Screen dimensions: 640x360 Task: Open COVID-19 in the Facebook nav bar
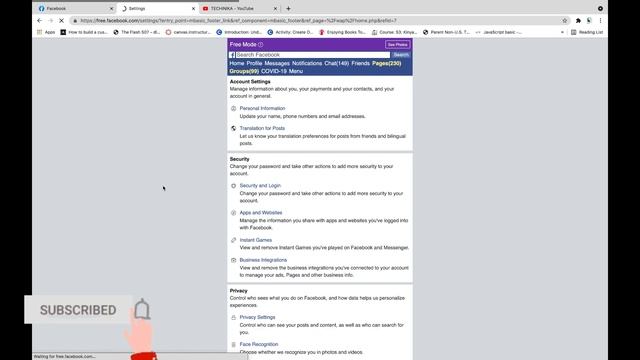(274, 71)
